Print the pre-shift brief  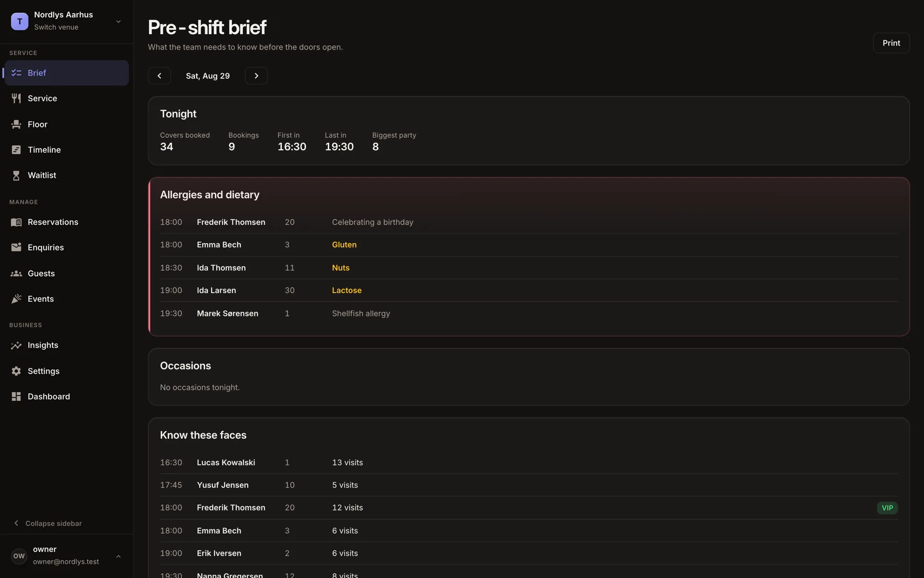pos(891,43)
